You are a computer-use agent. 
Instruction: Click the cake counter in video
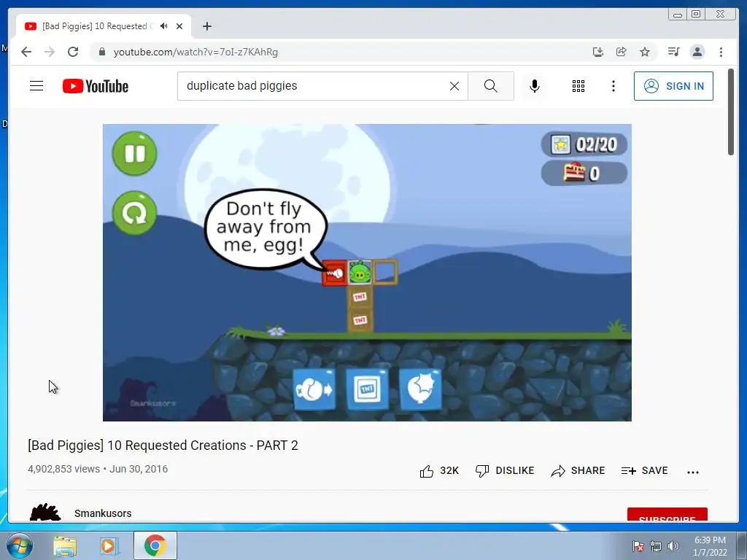(x=584, y=174)
